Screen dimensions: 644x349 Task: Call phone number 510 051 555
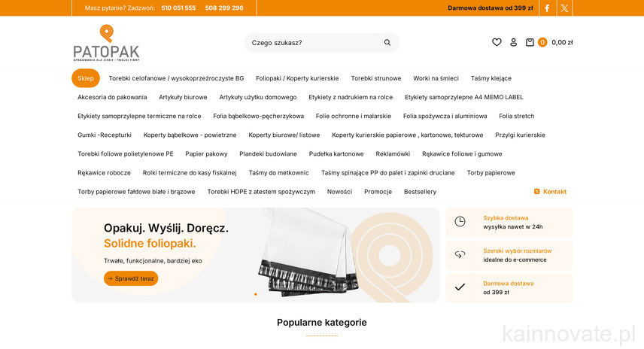(x=178, y=8)
